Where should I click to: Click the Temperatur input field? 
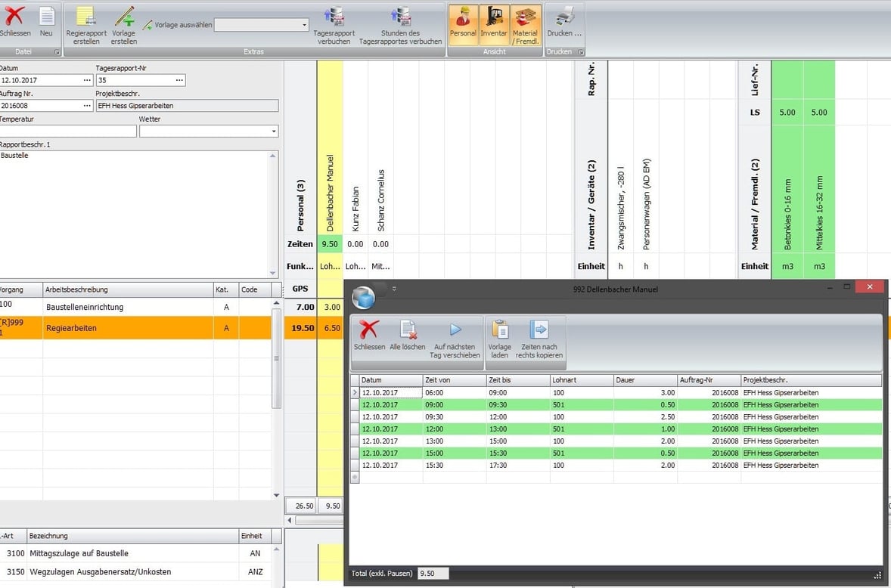pyautogui.click(x=68, y=131)
